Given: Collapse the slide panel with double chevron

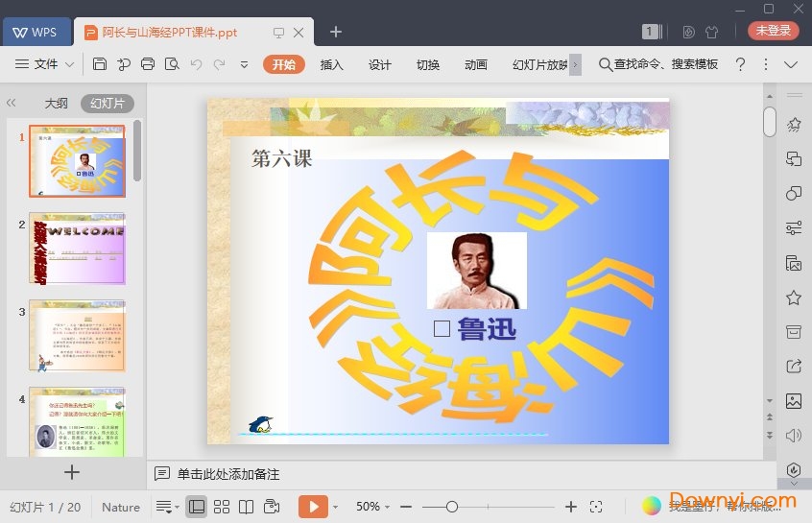Looking at the screenshot, I should (x=11, y=103).
